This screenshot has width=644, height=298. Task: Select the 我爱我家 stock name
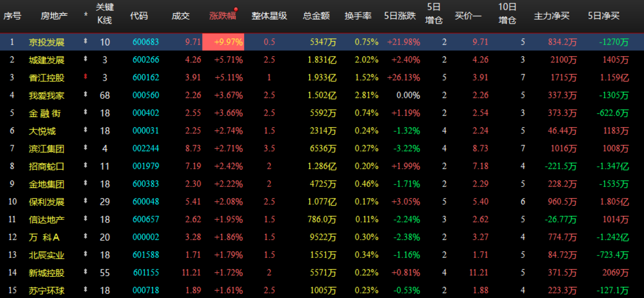[x=47, y=95]
